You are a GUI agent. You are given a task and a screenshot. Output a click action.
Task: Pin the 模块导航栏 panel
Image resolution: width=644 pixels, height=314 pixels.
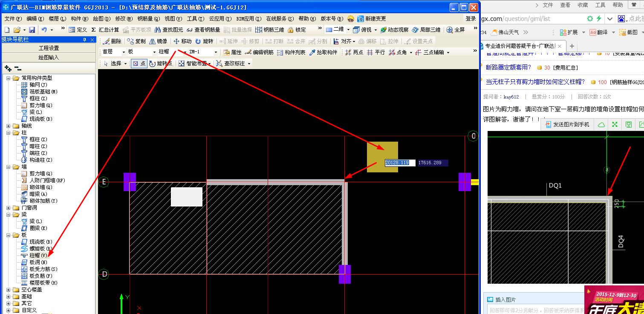[x=84, y=39]
